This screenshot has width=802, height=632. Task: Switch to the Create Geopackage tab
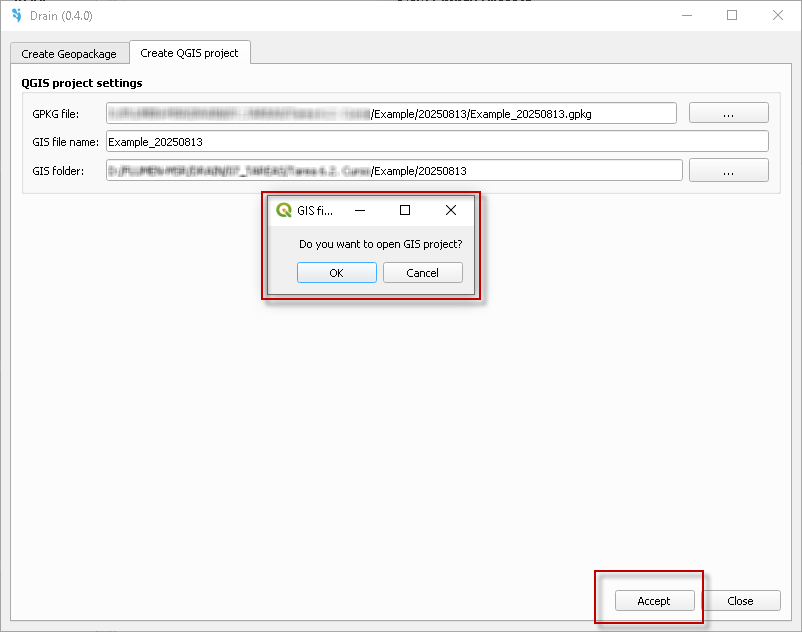[69, 53]
